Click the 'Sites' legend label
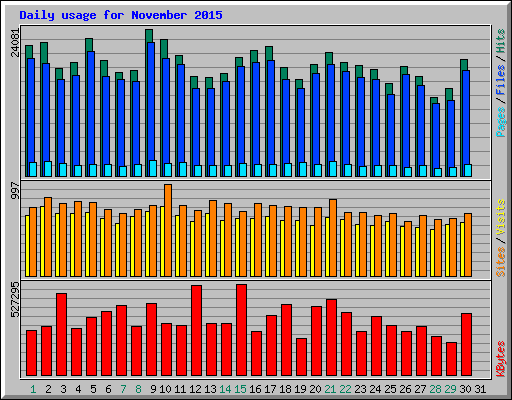Screen dimensions: 512x400 [501, 262]
